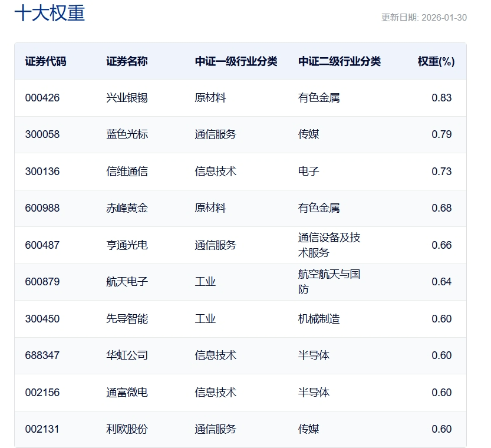Select the name 利欧股份
The image size is (491, 448).
point(127,429)
